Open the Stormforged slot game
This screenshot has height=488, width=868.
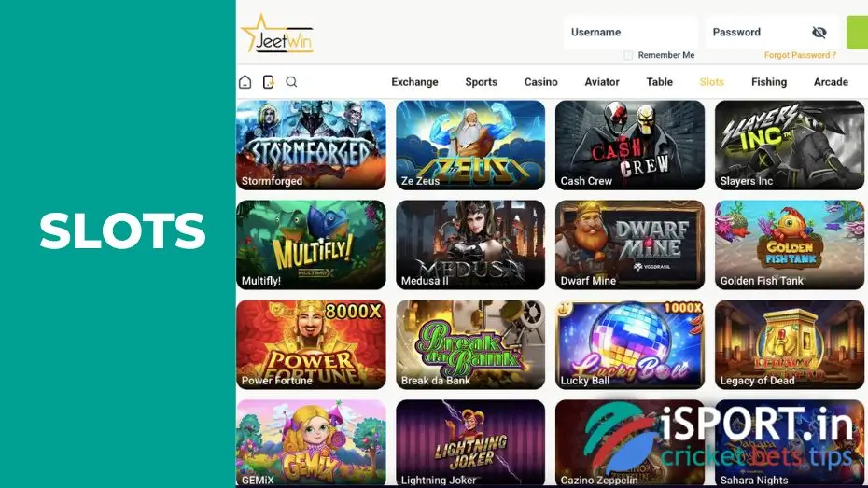[311, 145]
